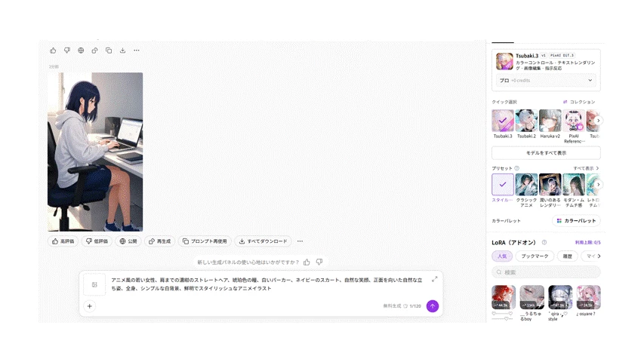Click the モデルをすべて表示 button
The image size is (644, 362).
546,152
